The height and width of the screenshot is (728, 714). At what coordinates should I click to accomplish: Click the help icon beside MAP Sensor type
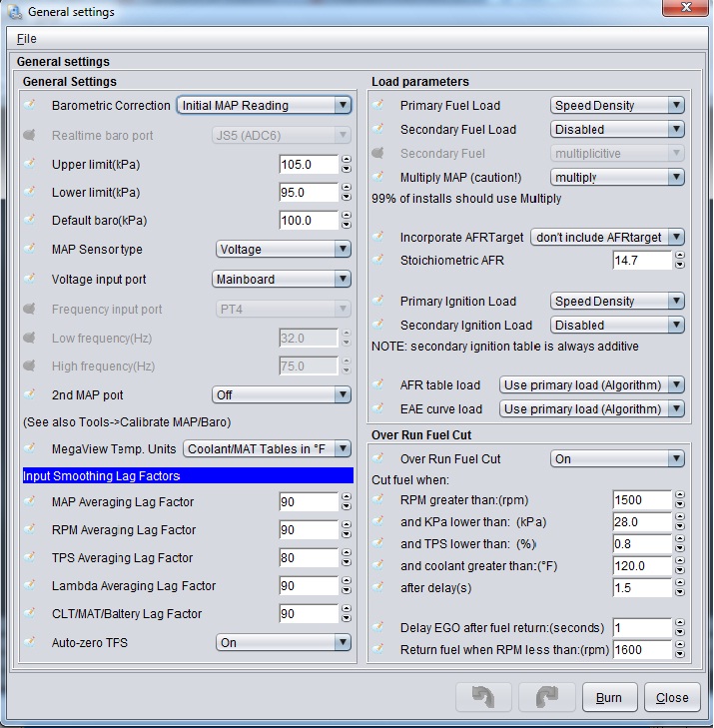pyautogui.click(x=30, y=249)
